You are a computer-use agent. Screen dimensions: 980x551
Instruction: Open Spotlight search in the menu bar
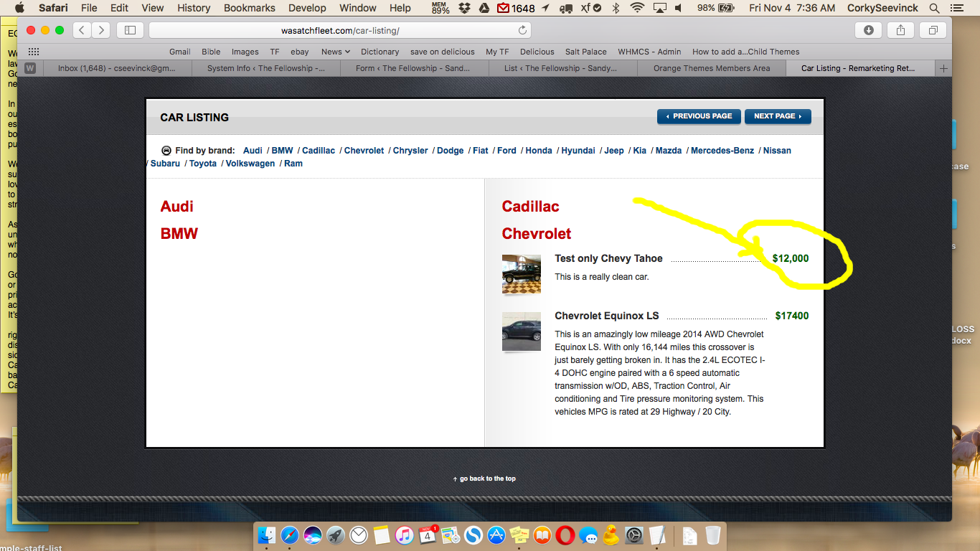pos(934,8)
